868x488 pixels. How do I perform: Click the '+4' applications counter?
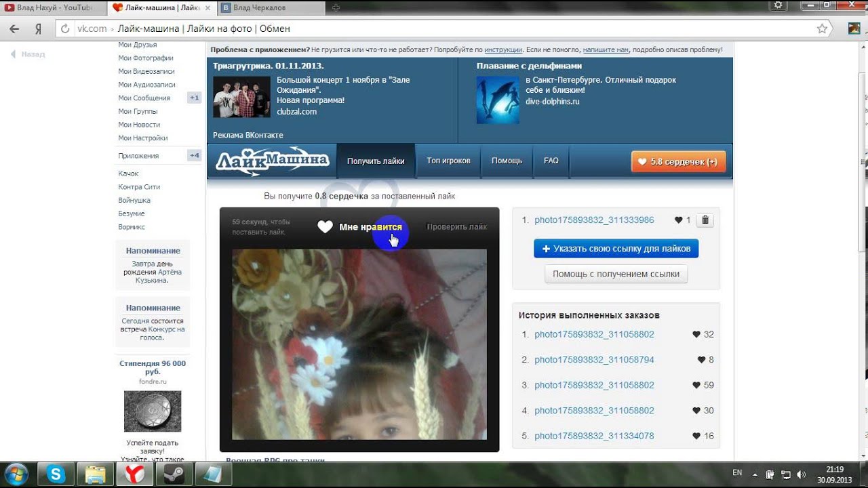click(x=195, y=156)
